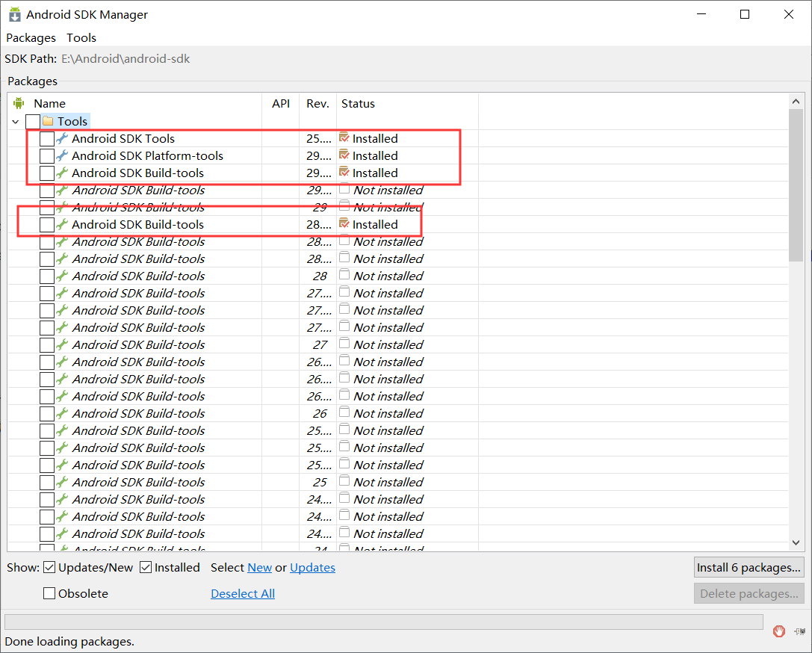Screen dimensions: 812x653
Task: Click the SDK path E:\Android\android-sdk text
Action: 125,59
